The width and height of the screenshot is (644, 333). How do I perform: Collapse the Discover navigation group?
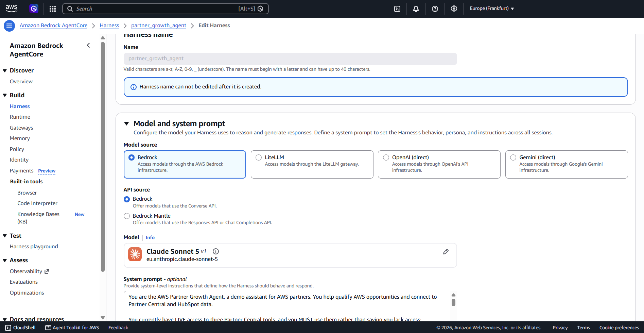[5, 71]
